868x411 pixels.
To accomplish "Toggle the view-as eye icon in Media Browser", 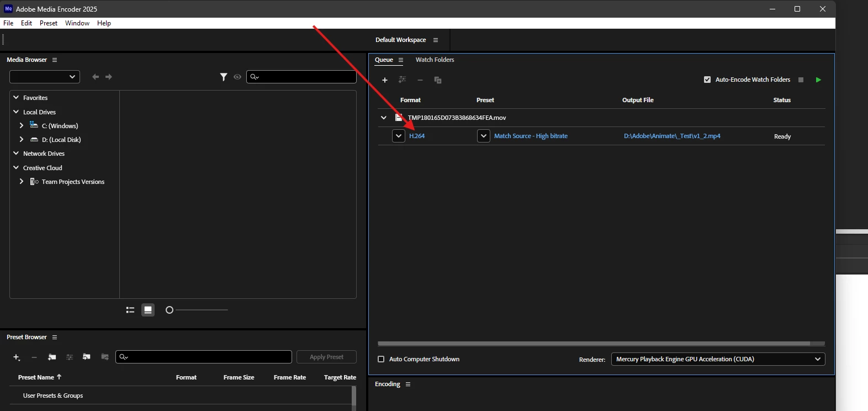I will (237, 77).
